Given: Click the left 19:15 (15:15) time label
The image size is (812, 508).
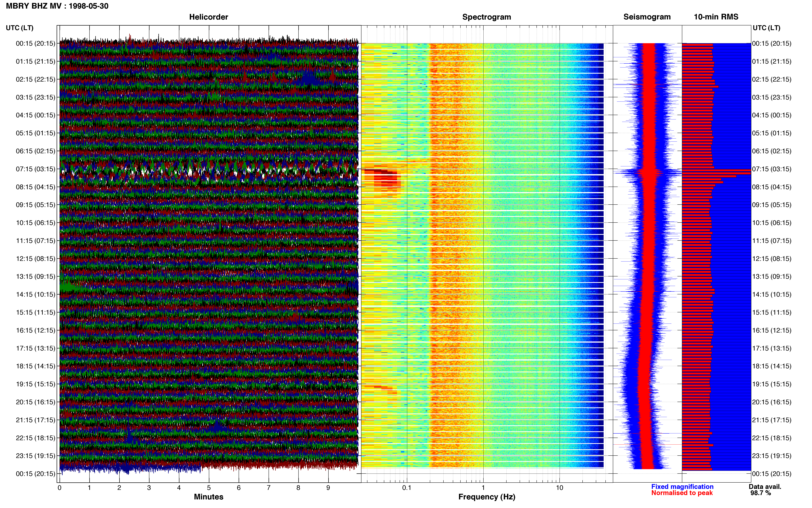Looking at the screenshot, I should point(36,384).
